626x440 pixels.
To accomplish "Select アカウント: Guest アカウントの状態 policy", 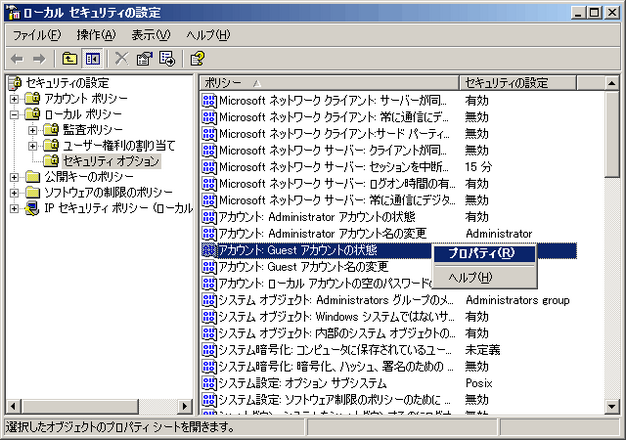I will (x=297, y=250).
